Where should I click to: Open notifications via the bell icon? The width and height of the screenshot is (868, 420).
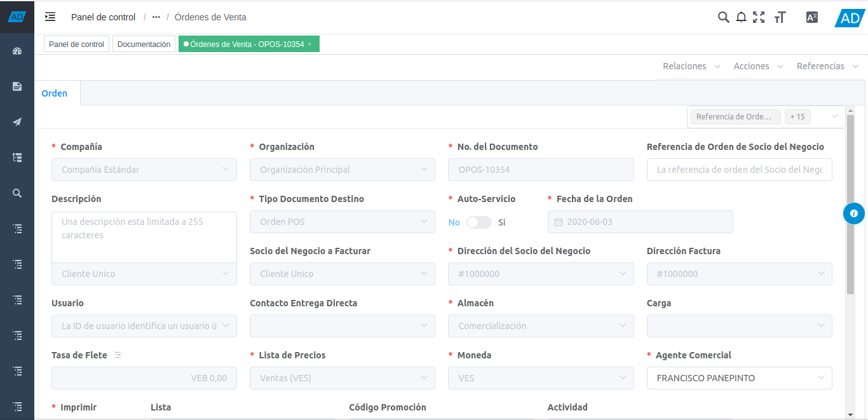(741, 17)
